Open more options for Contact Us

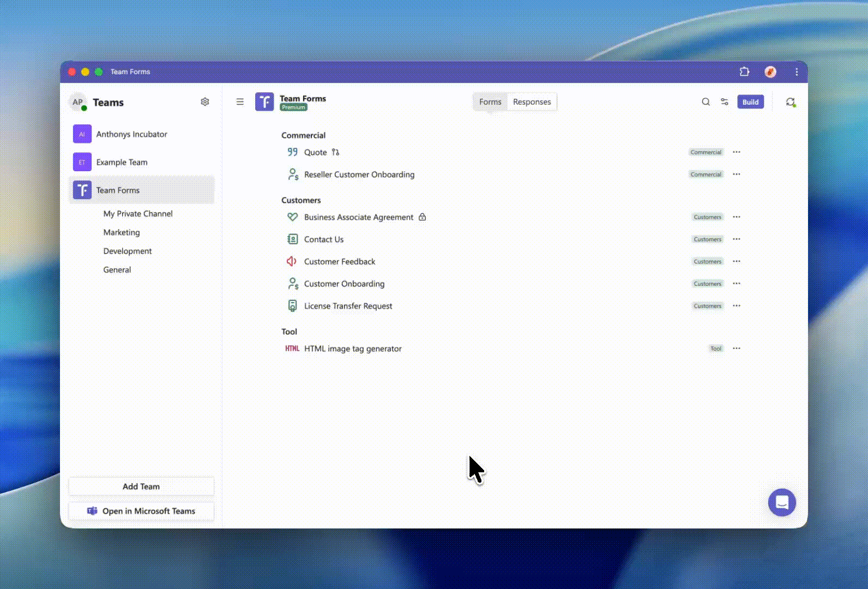point(737,239)
